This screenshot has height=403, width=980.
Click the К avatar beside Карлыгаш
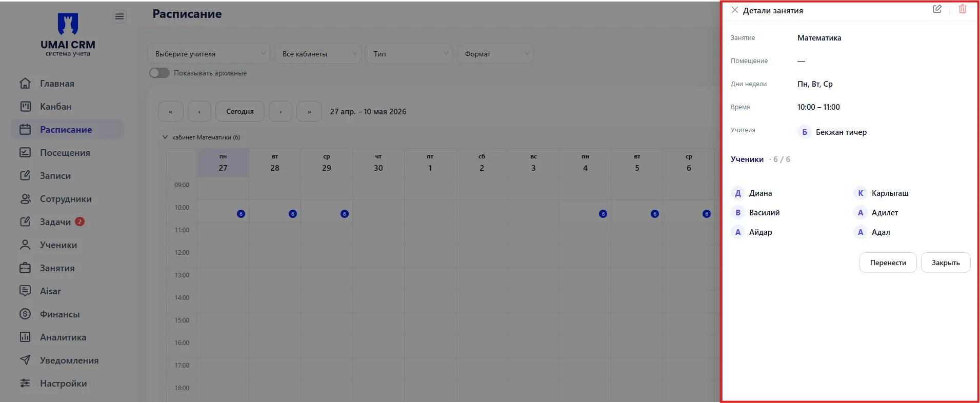point(861,193)
